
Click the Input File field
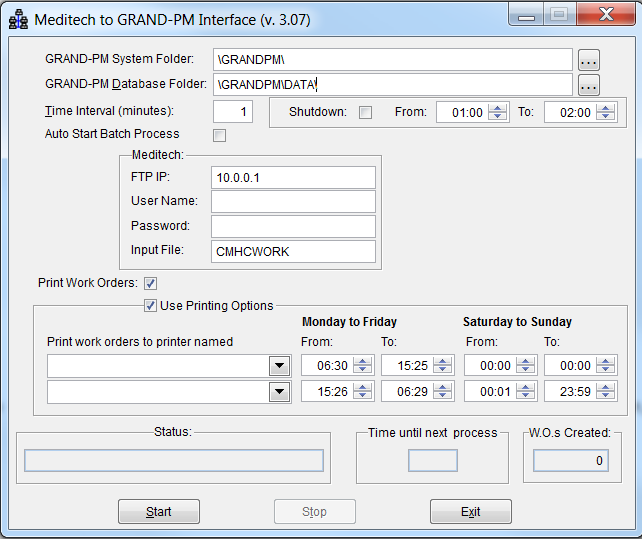coord(293,251)
